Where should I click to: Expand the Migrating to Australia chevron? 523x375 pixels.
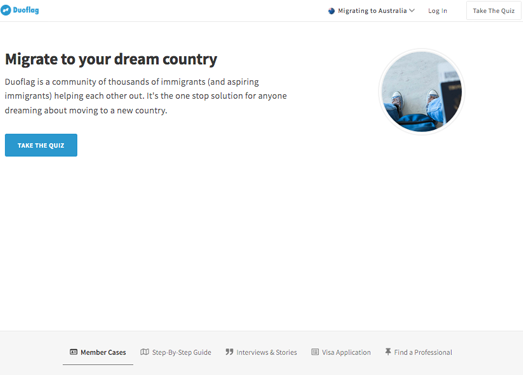(x=412, y=11)
